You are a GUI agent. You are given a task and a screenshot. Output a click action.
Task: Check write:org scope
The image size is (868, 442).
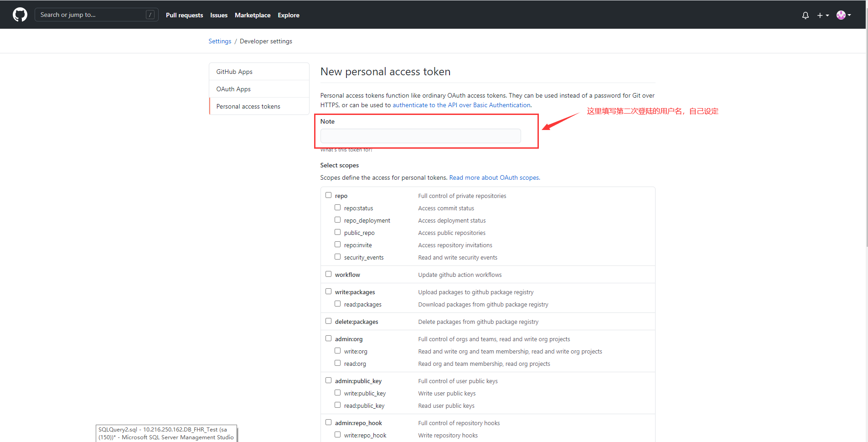pos(337,351)
